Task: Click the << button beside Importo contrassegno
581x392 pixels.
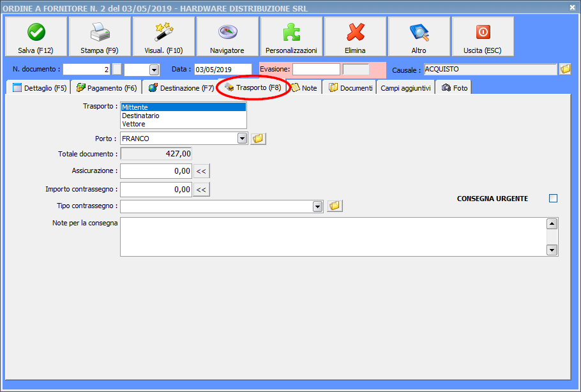Action: [x=201, y=190]
